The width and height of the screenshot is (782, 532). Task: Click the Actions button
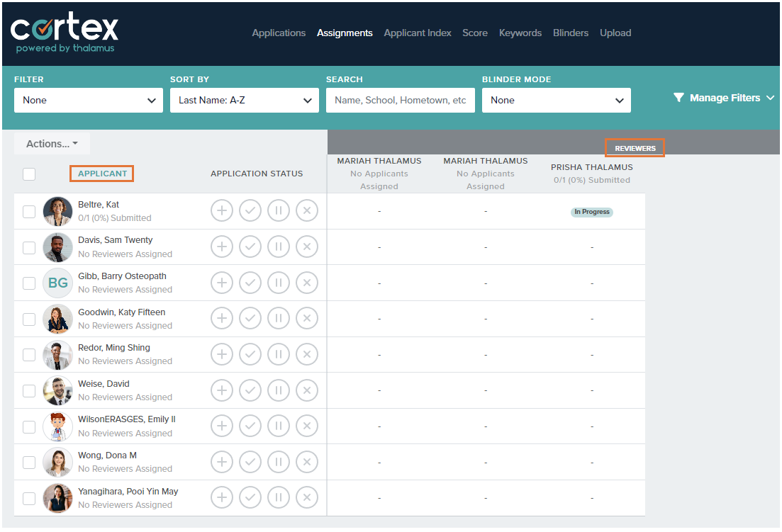pyautogui.click(x=51, y=143)
